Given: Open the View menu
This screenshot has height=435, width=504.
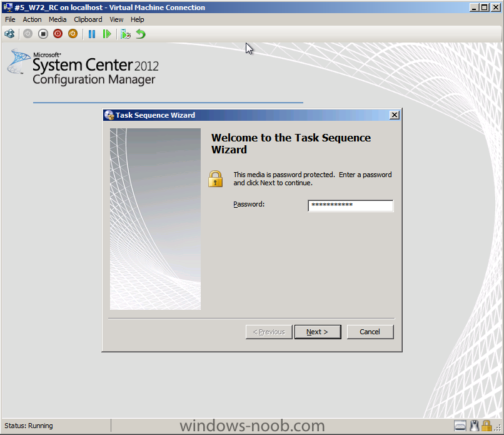Looking at the screenshot, I should [116, 19].
